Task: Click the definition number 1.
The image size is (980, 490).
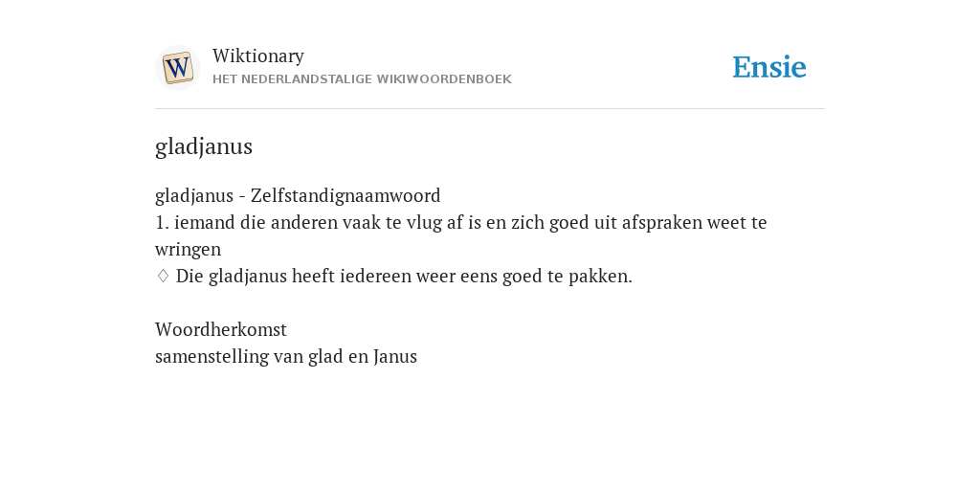Action: click(162, 222)
